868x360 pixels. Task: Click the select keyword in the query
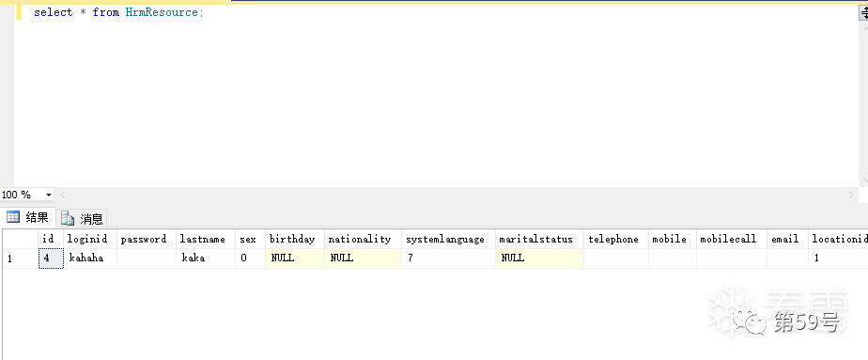(54, 12)
